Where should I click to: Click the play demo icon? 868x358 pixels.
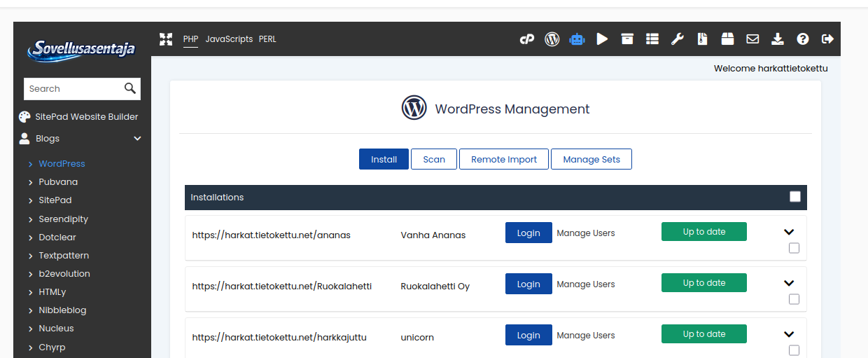tap(602, 39)
